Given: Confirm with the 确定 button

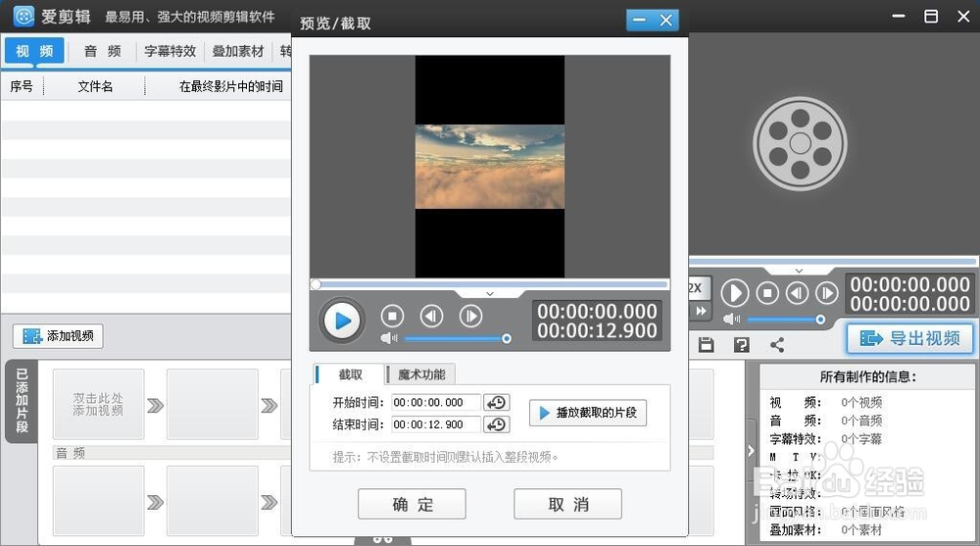Looking at the screenshot, I should tap(412, 504).
